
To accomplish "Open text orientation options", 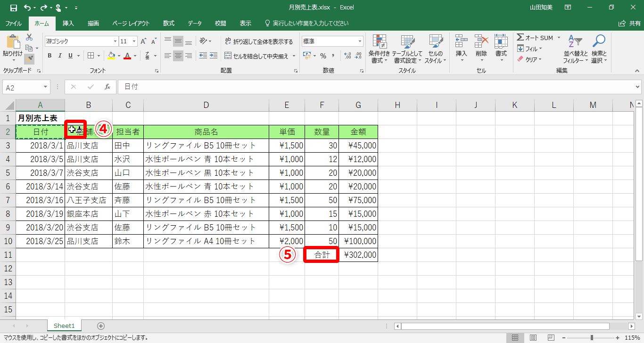I will pyautogui.click(x=205, y=41).
